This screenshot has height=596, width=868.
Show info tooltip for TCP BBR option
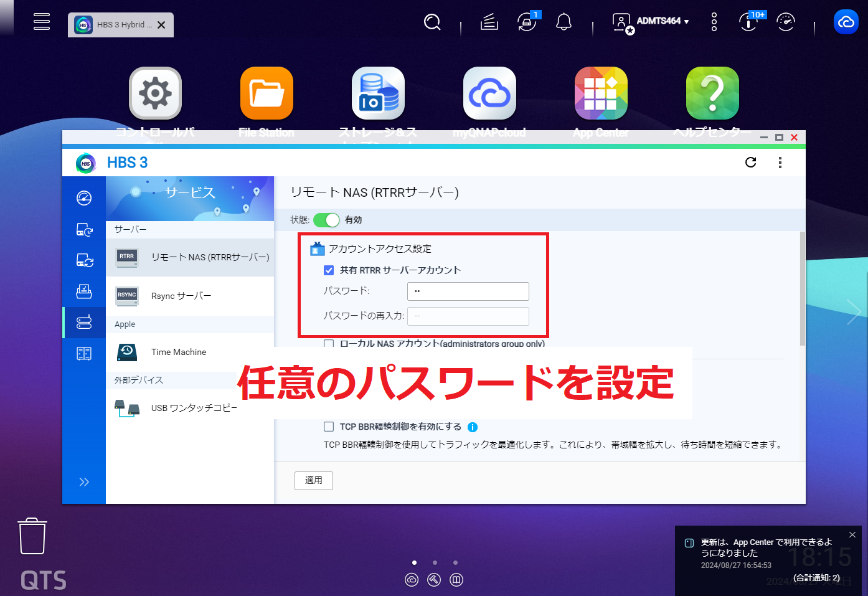point(473,427)
